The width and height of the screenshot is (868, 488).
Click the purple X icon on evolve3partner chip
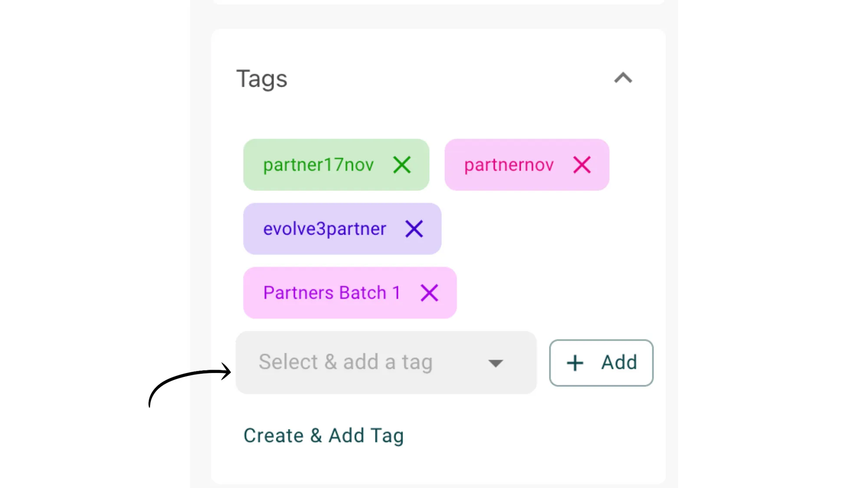(414, 229)
